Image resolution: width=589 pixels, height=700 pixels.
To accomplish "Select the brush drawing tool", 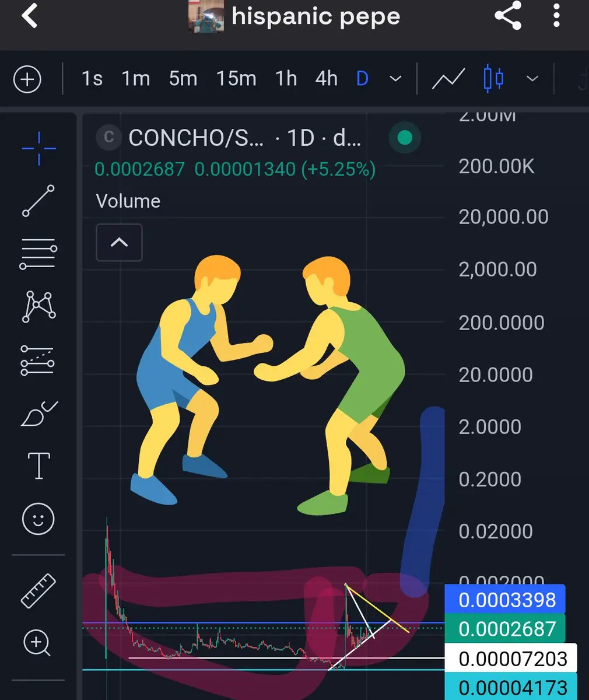I will coord(38,413).
